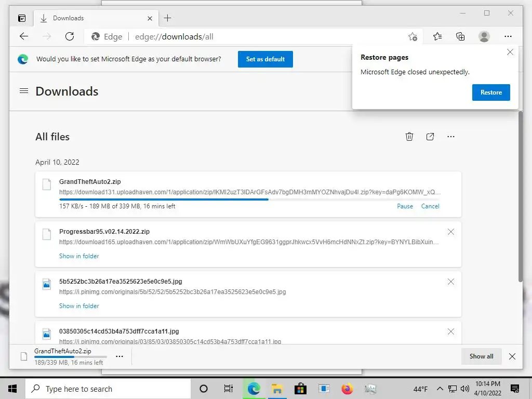Open downloads folder icon
This screenshot has width=532, height=399.
430,137
